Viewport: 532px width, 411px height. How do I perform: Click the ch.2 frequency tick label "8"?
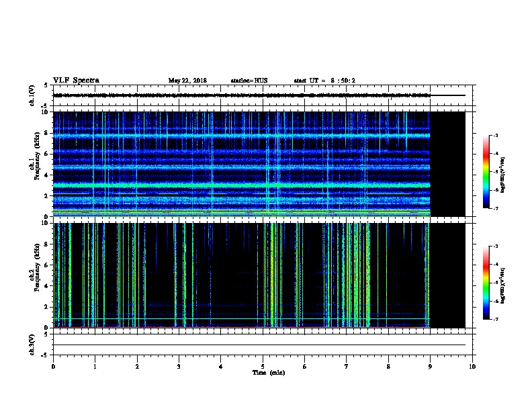click(x=46, y=244)
